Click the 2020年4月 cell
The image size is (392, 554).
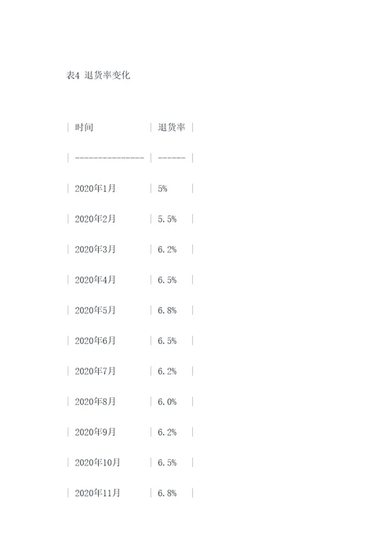(95, 280)
